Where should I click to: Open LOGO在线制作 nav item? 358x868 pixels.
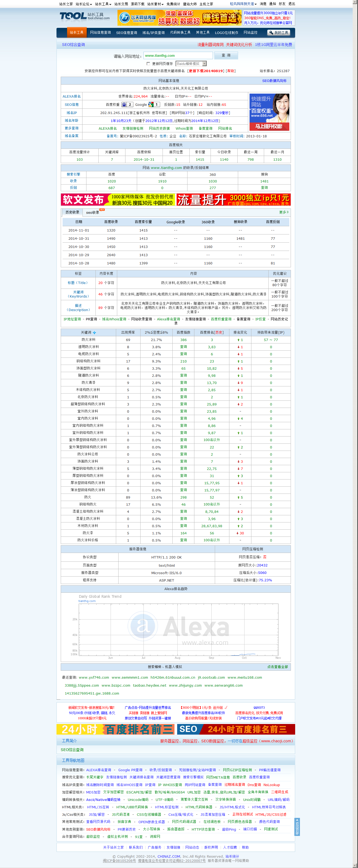pyautogui.click(x=227, y=33)
